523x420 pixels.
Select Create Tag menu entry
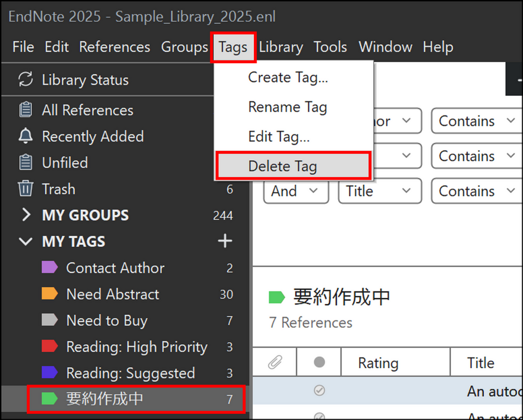point(288,77)
